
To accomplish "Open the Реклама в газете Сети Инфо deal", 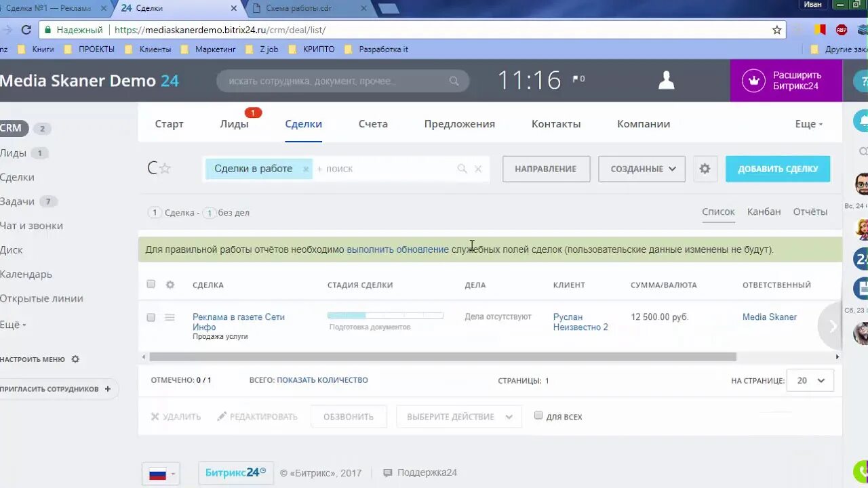I will click(239, 322).
